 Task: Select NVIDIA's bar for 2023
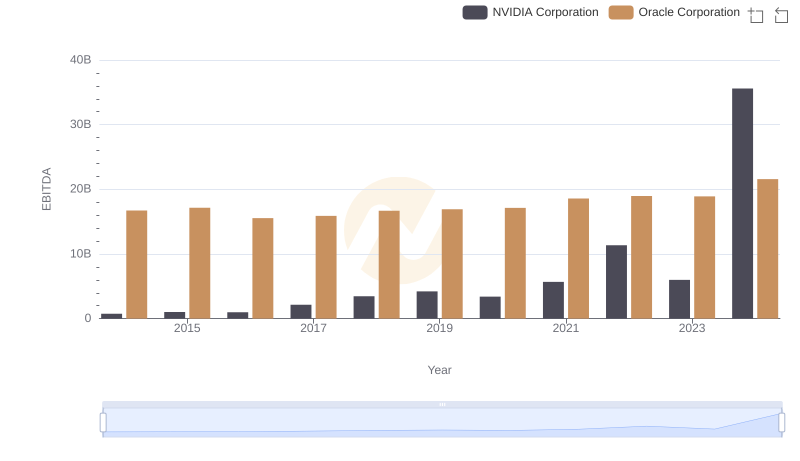[679, 299]
